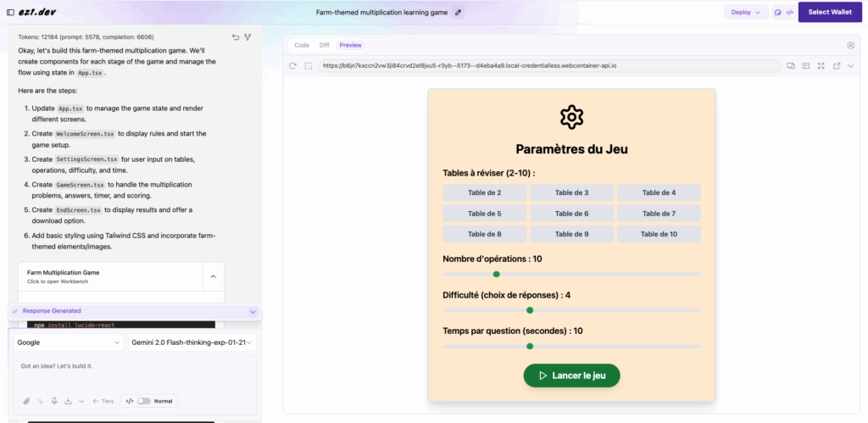The height and width of the screenshot is (423, 868).
Task: Click the paperclip attach file icon
Action: click(26, 401)
